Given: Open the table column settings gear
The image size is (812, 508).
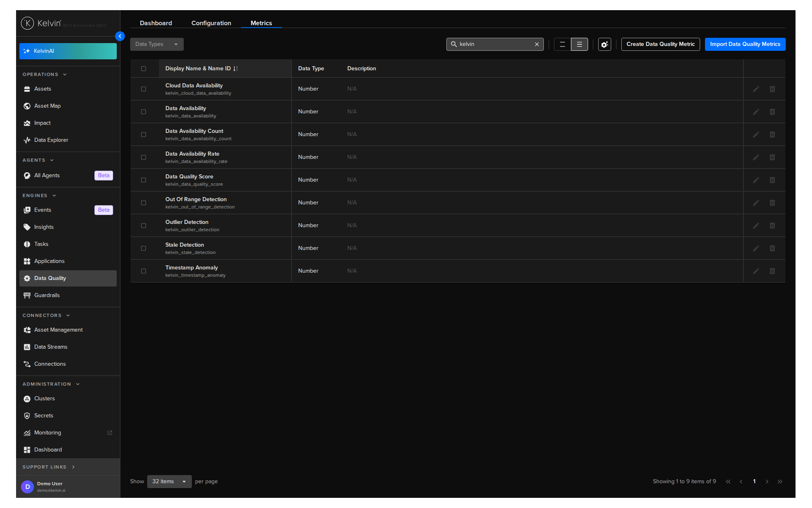Looking at the screenshot, I should [605, 44].
